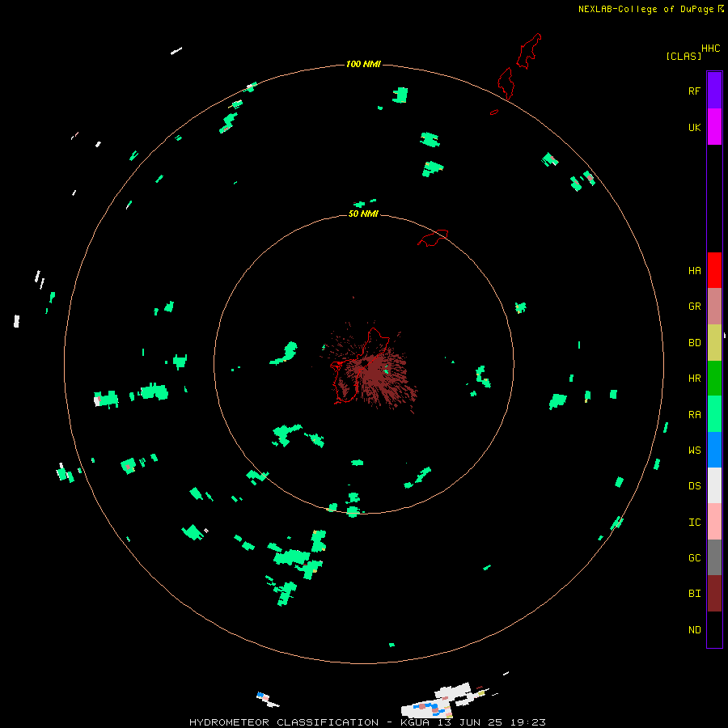Click the BI brown legend swatch

(714, 594)
